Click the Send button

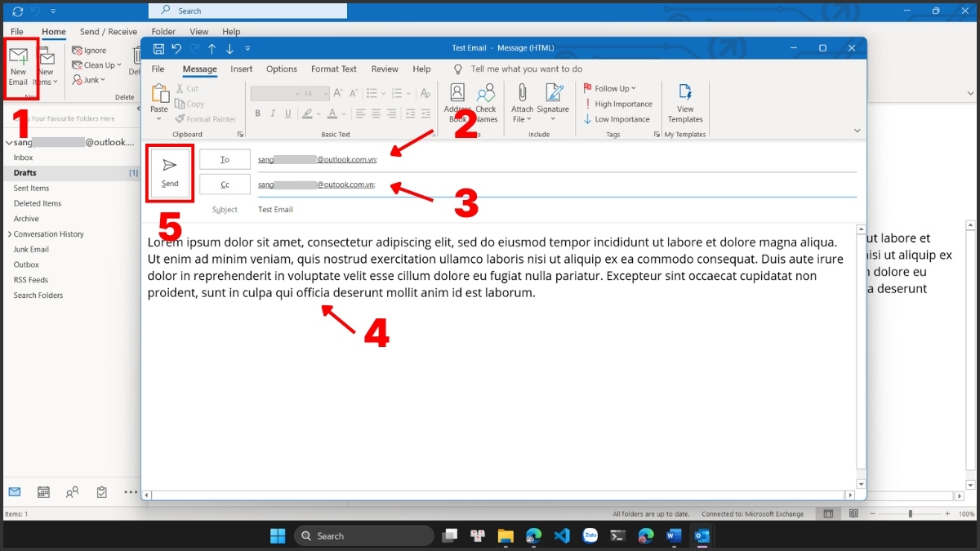coord(170,172)
